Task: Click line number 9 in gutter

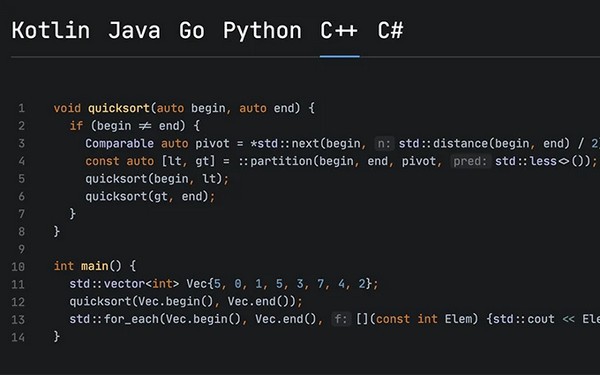Action: [21, 249]
